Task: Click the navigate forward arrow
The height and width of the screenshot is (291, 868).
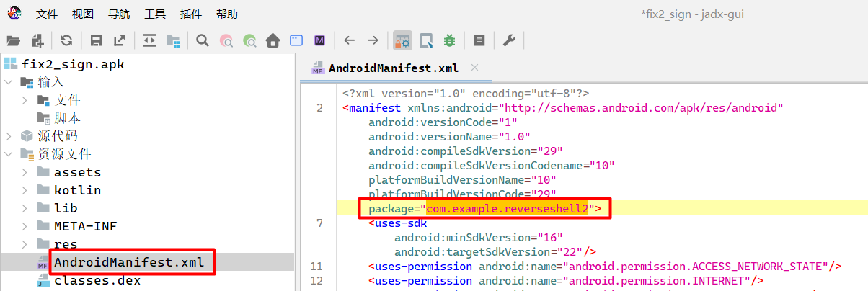Action: point(373,40)
